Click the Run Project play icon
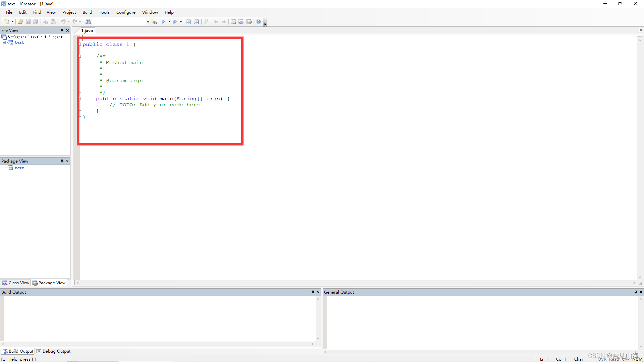Image resolution: width=644 pixels, height=362 pixels. point(163,22)
